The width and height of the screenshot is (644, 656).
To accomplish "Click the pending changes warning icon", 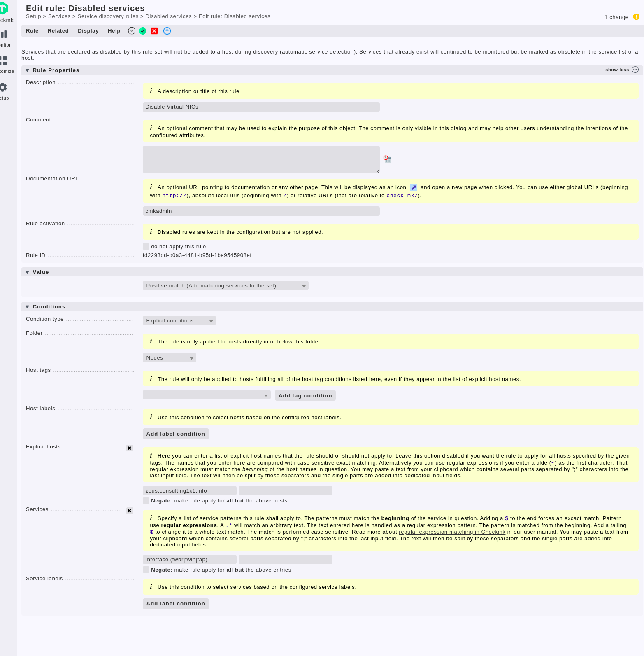I will [636, 17].
